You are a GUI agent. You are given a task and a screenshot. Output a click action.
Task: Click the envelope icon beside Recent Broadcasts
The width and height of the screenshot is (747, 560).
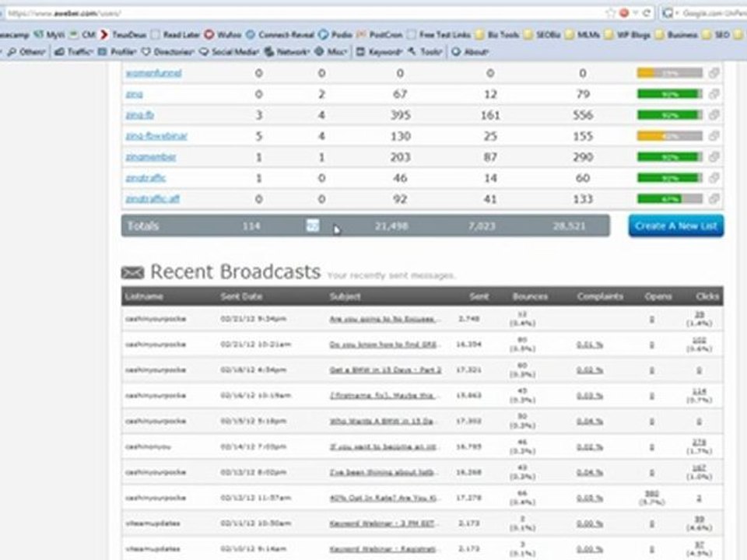[x=132, y=272]
